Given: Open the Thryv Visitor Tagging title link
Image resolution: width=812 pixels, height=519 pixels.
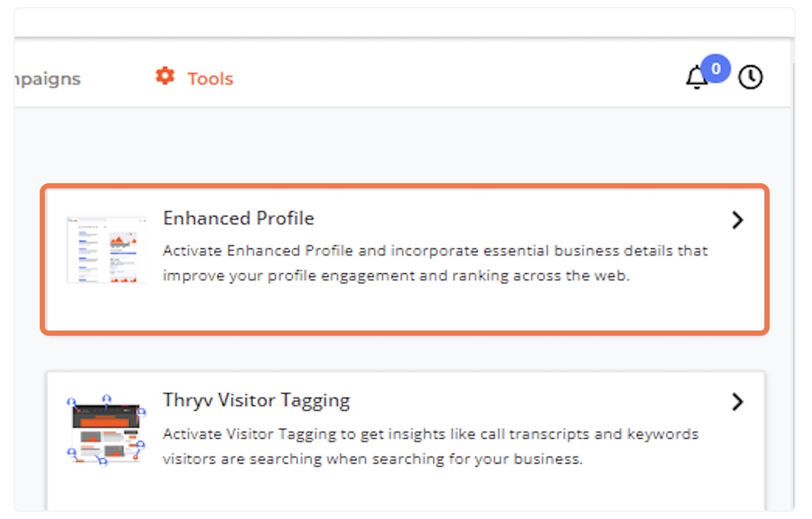Looking at the screenshot, I should click(x=256, y=400).
